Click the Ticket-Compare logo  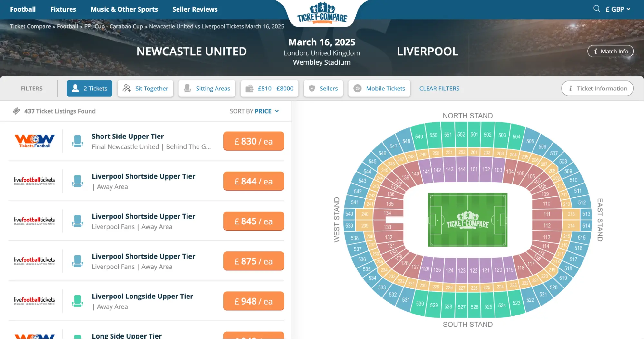click(x=322, y=13)
